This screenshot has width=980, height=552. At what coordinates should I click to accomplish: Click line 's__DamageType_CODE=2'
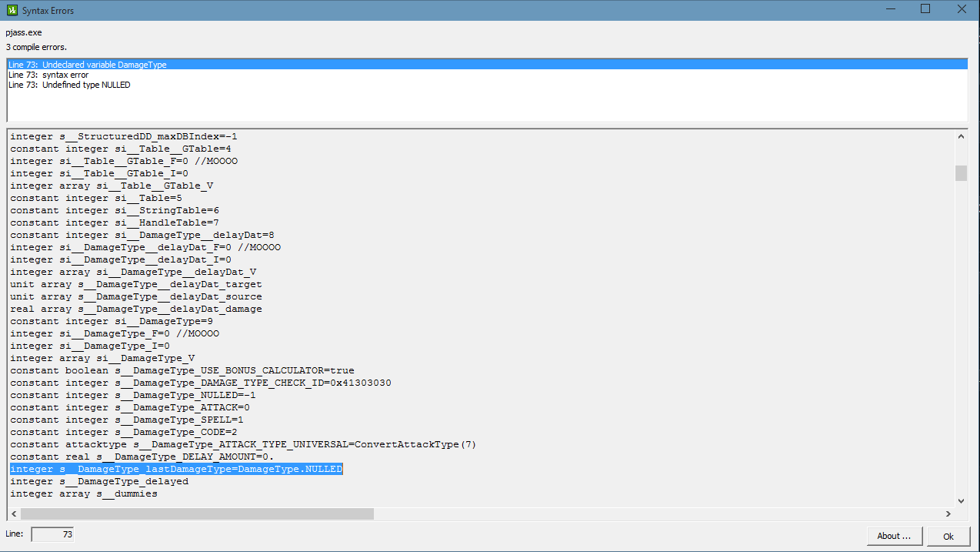tap(124, 432)
